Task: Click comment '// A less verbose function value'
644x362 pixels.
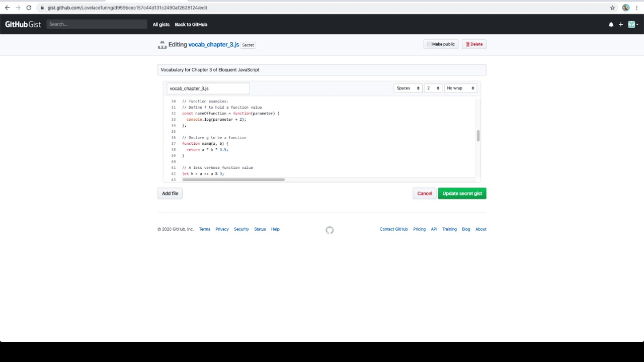Action: pyautogui.click(x=217, y=167)
